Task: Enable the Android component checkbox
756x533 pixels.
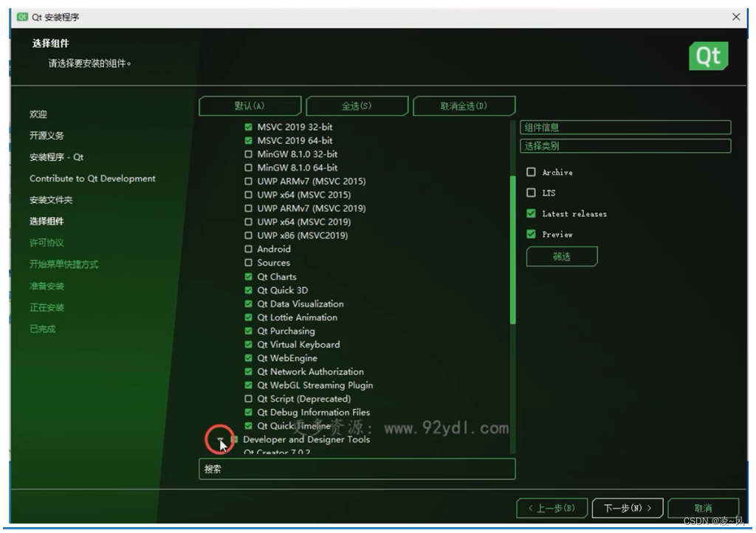Action: pyautogui.click(x=248, y=249)
